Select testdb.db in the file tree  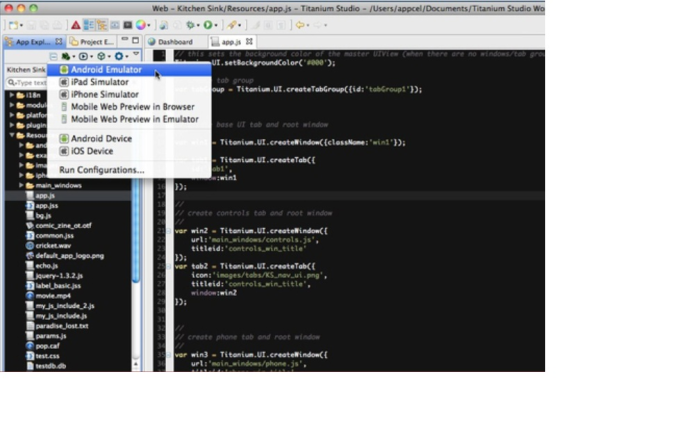click(x=50, y=366)
